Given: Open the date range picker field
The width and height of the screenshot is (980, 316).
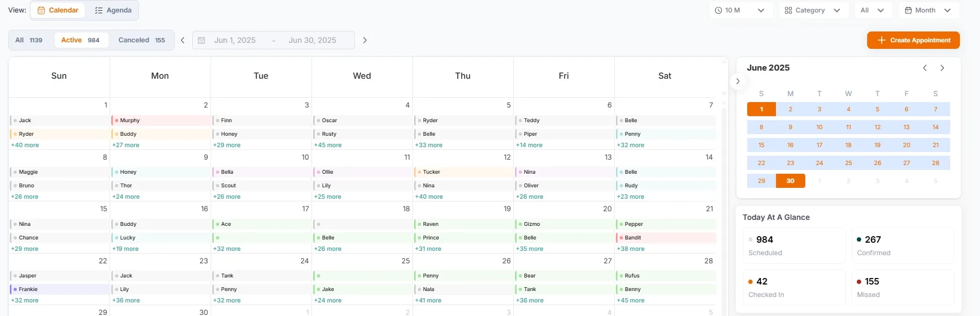Looking at the screenshot, I should [x=273, y=40].
